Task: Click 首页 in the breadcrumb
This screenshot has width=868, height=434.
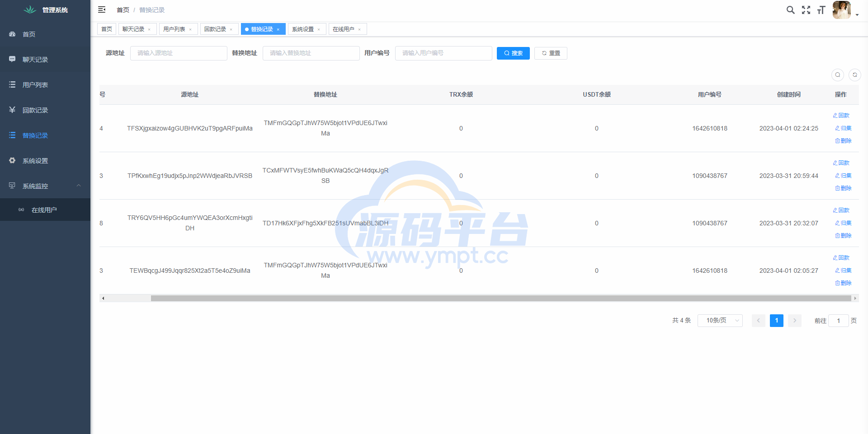Action: click(x=123, y=10)
